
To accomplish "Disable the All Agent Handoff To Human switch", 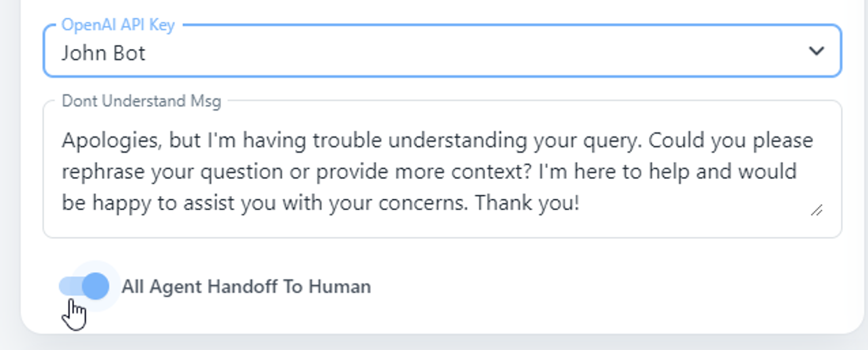I will click(x=84, y=286).
